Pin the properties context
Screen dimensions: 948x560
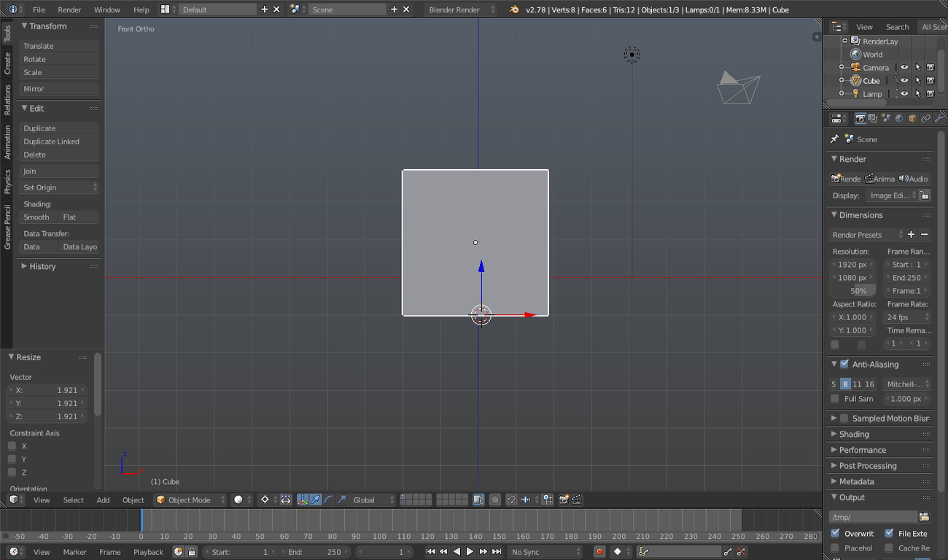coord(835,139)
